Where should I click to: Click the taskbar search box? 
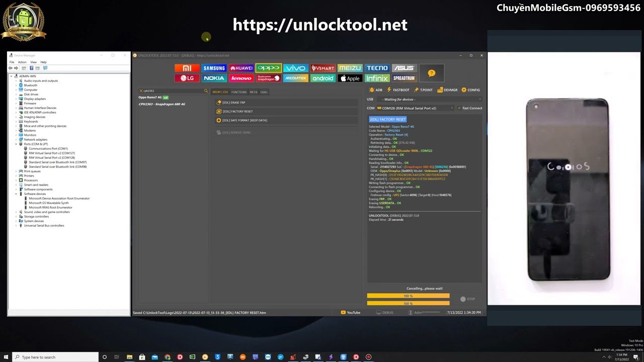[54, 357]
